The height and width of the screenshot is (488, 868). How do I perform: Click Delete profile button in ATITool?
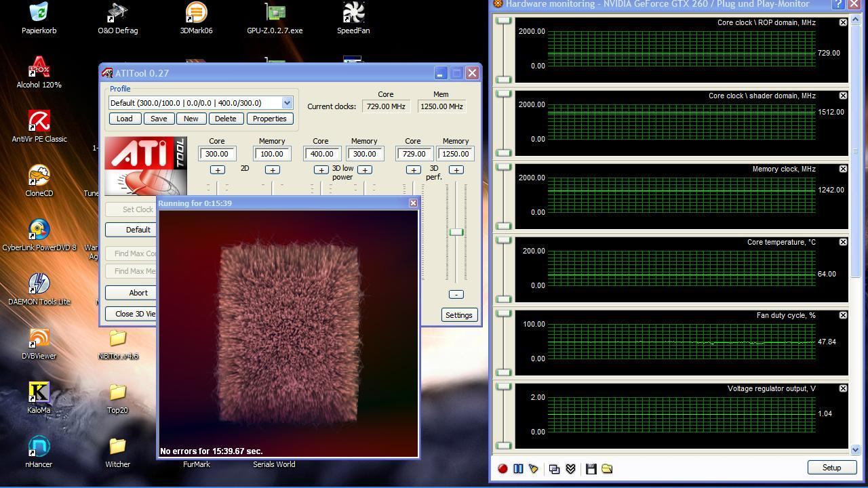[225, 119]
